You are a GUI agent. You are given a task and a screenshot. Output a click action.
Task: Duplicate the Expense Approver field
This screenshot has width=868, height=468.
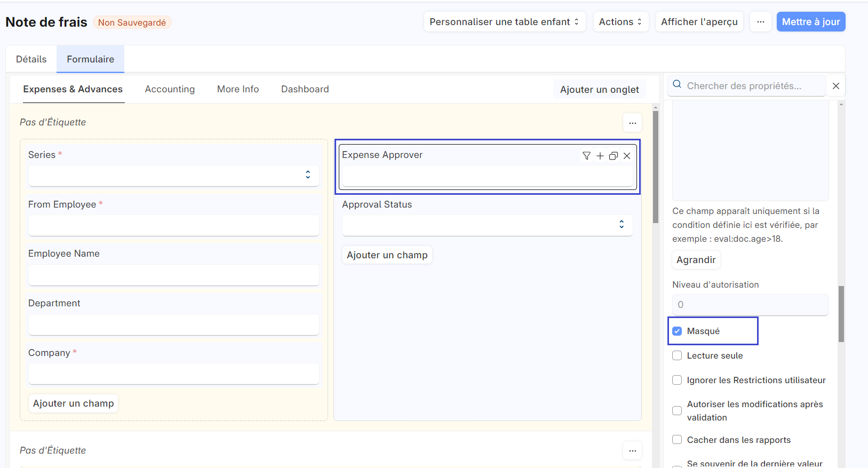614,156
